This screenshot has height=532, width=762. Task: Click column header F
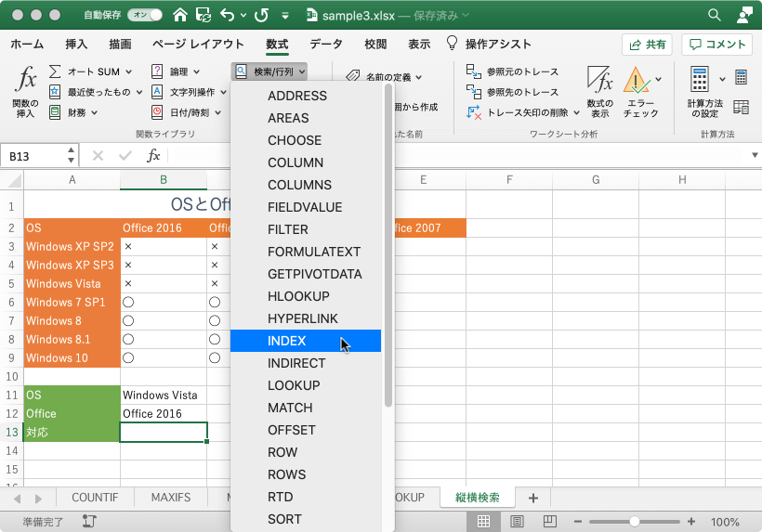[509, 180]
